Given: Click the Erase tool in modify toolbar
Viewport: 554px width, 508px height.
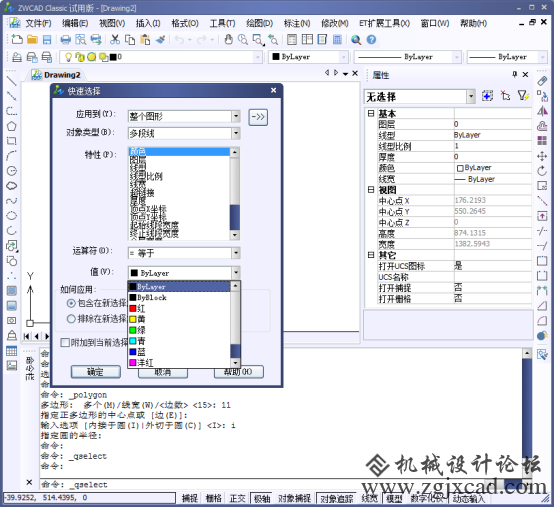Looking at the screenshot, I should [542, 81].
